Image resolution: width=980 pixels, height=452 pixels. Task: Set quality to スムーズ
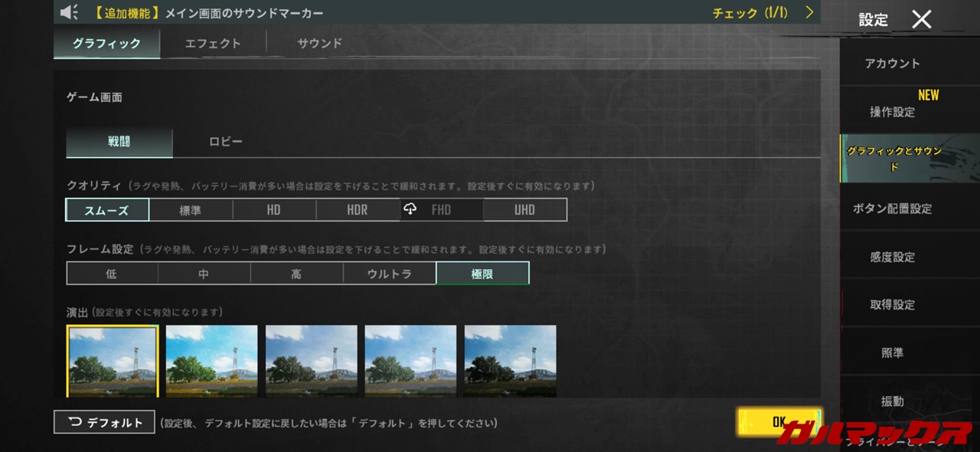click(107, 210)
